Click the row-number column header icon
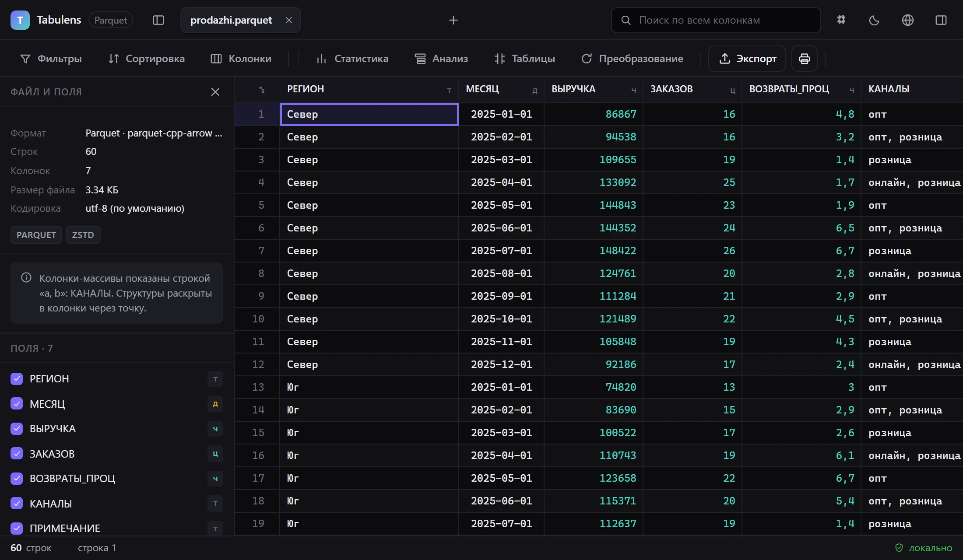Image resolution: width=963 pixels, height=560 pixels. click(x=262, y=90)
